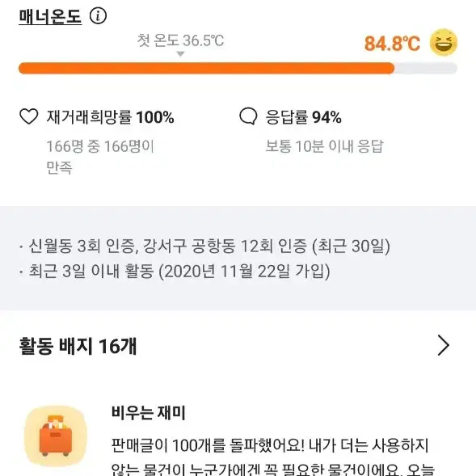The width and height of the screenshot is (476, 476).
Task: Open the 매너온도 info icon
Action: [x=98, y=16]
